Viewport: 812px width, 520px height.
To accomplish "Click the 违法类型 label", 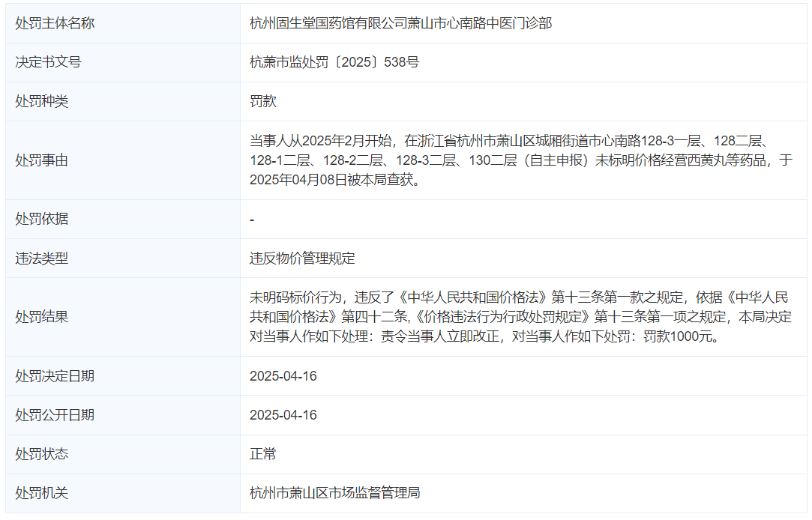I will 41,259.
